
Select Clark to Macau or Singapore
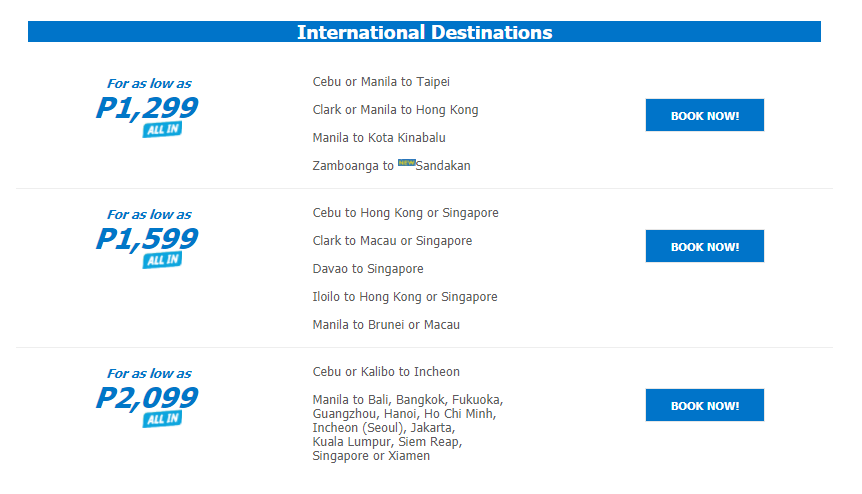coord(392,241)
